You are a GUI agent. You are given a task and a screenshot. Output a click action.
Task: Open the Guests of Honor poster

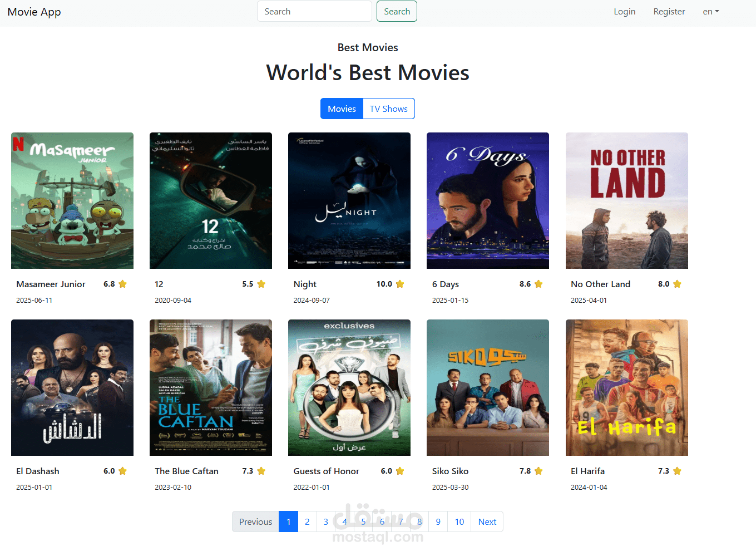tap(349, 387)
